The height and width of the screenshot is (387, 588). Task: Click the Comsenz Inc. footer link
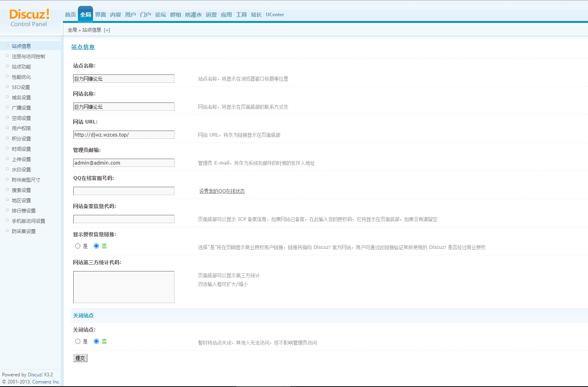click(x=46, y=382)
